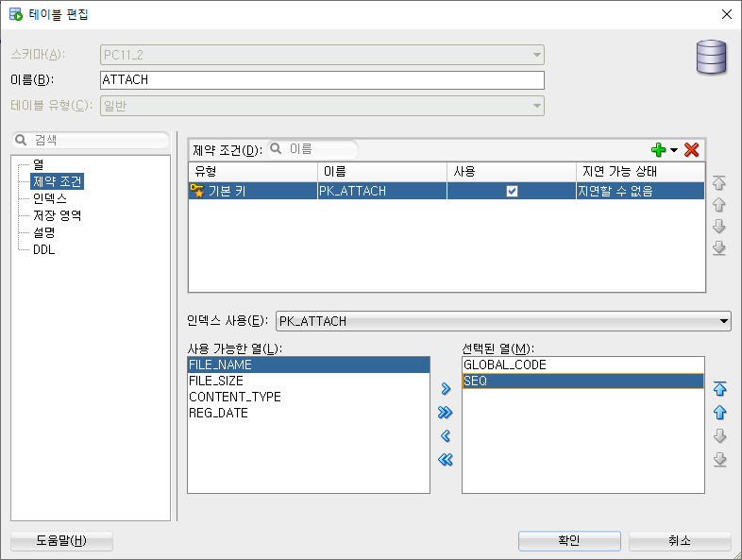This screenshot has height=560, width=742.
Task: Click the primary key star icon
Action: 197,191
